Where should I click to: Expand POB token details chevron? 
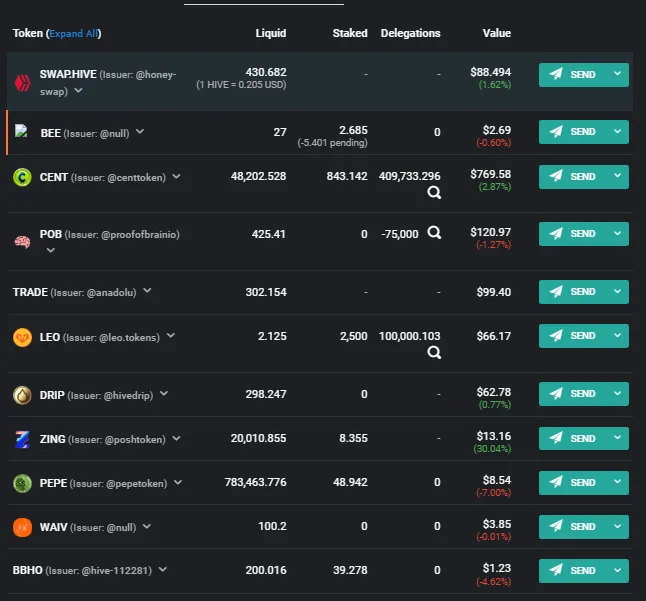tap(51, 250)
